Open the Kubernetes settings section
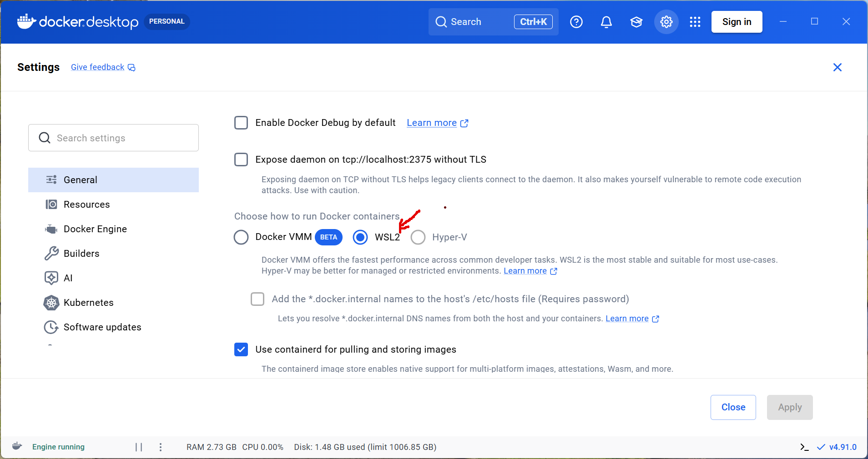The width and height of the screenshot is (868, 459). tap(113, 303)
